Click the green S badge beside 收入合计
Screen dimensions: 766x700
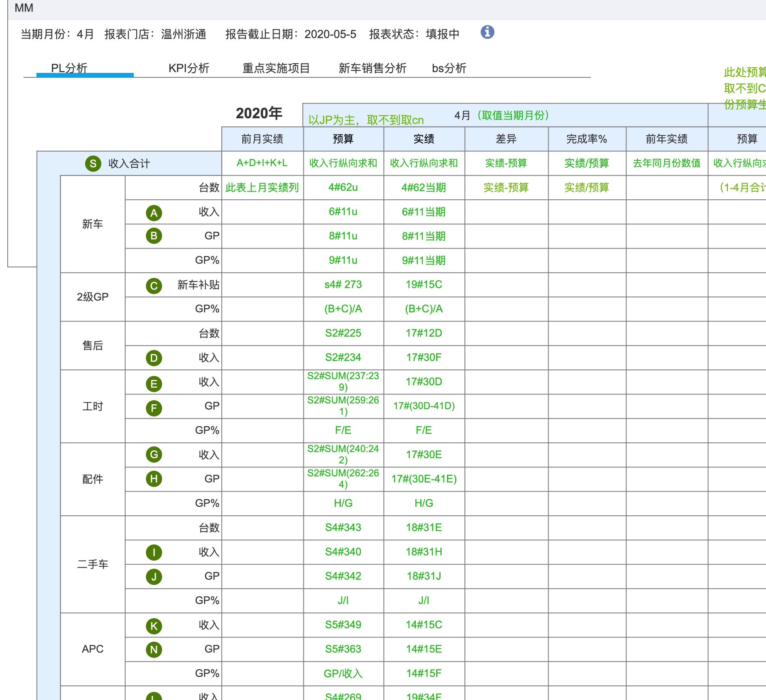[93, 164]
